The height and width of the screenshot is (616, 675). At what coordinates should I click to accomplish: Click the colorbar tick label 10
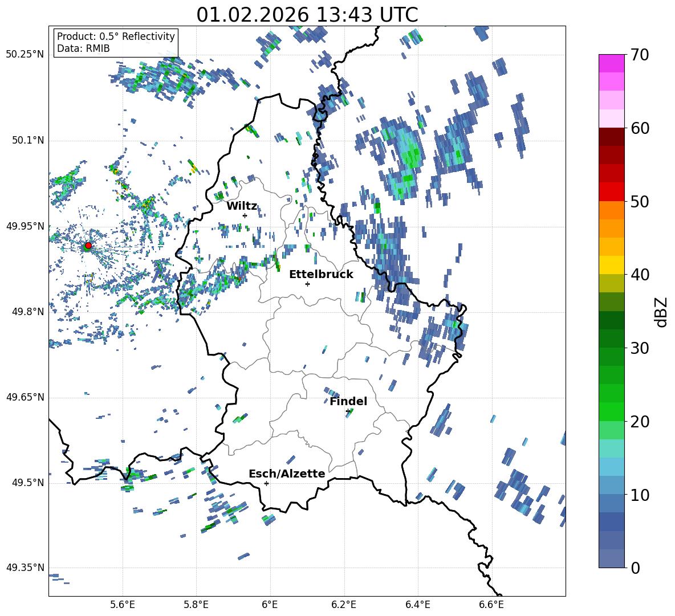tap(640, 495)
